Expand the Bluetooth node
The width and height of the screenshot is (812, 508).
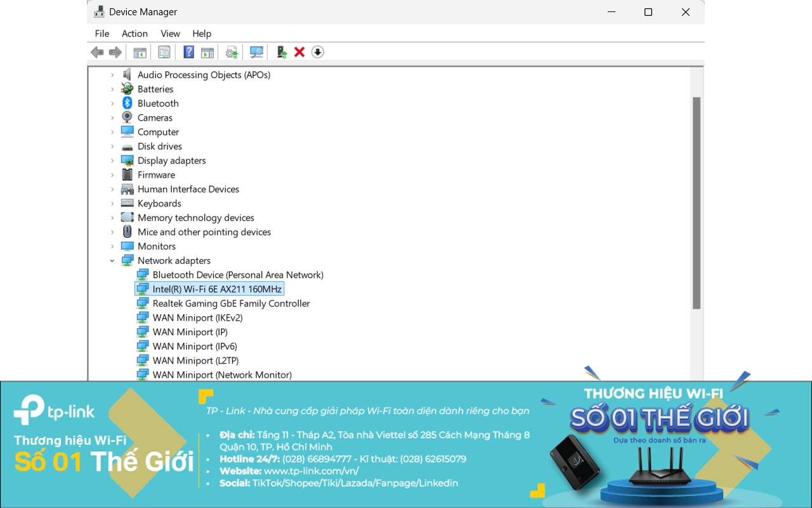[112, 104]
